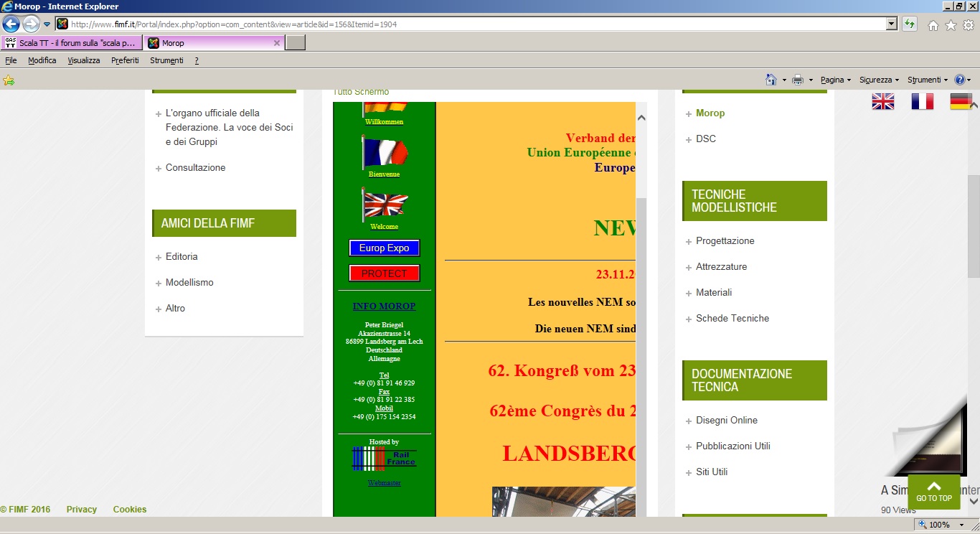
Task: Click the Home house icon at top right
Action: click(933, 26)
